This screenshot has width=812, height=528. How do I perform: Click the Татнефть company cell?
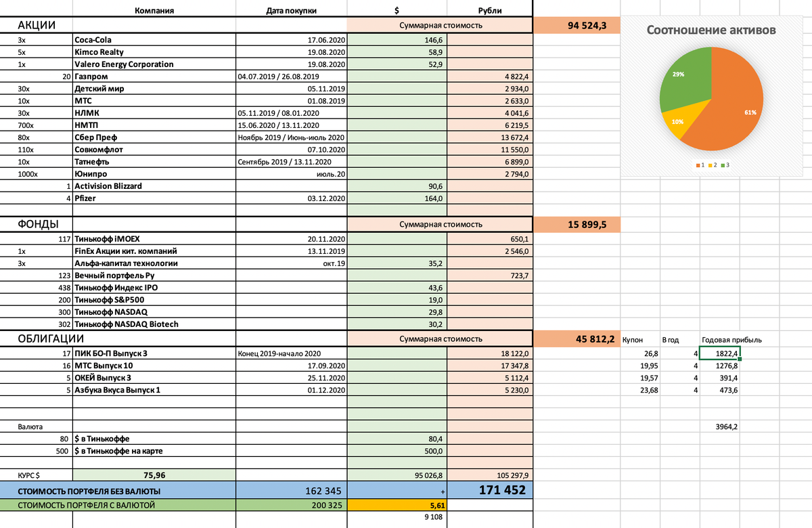(x=154, y=162)
